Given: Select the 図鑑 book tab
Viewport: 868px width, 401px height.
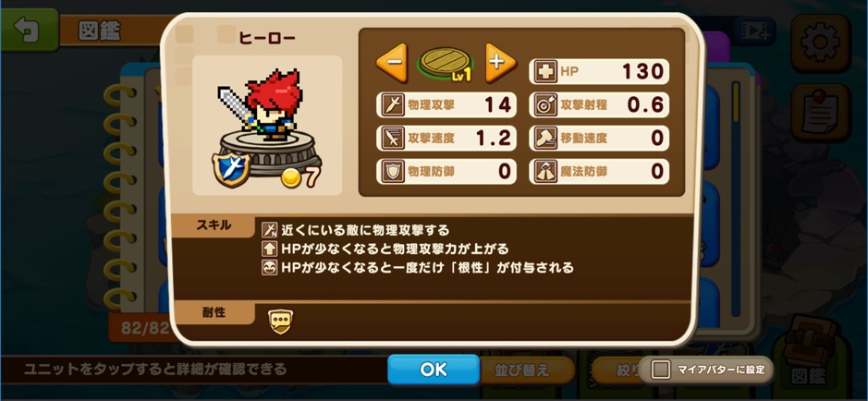Looking at the screenshot, I should (808, 353).
